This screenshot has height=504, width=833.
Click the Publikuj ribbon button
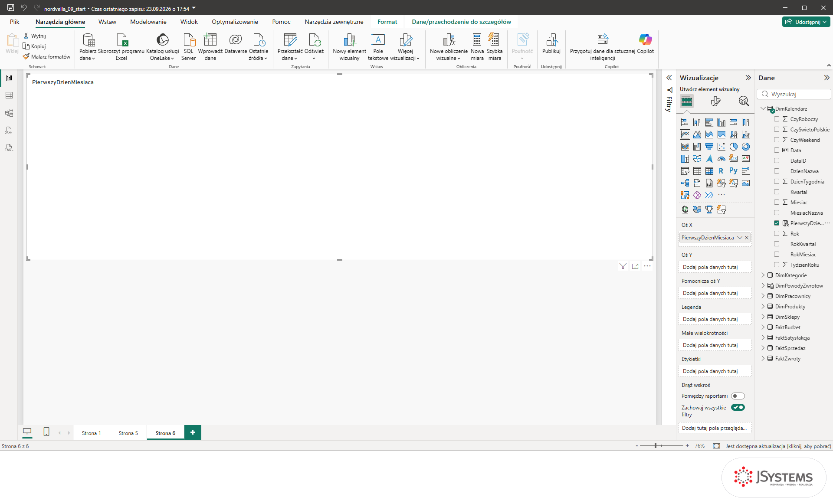(x=551, y=44)
